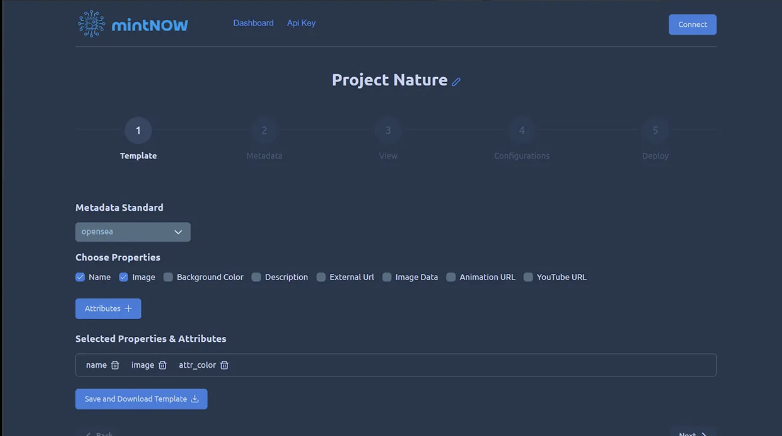The image size is (782, 436).
Task: Select step 5 Deploy
Action: click(x=655, y=131)
